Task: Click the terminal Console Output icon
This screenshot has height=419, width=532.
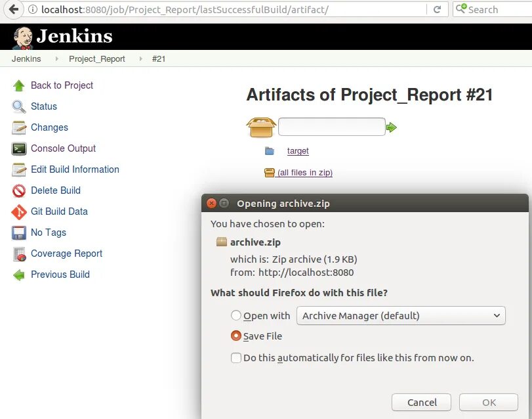Action: pyautogui.click(x=19, y=148)
